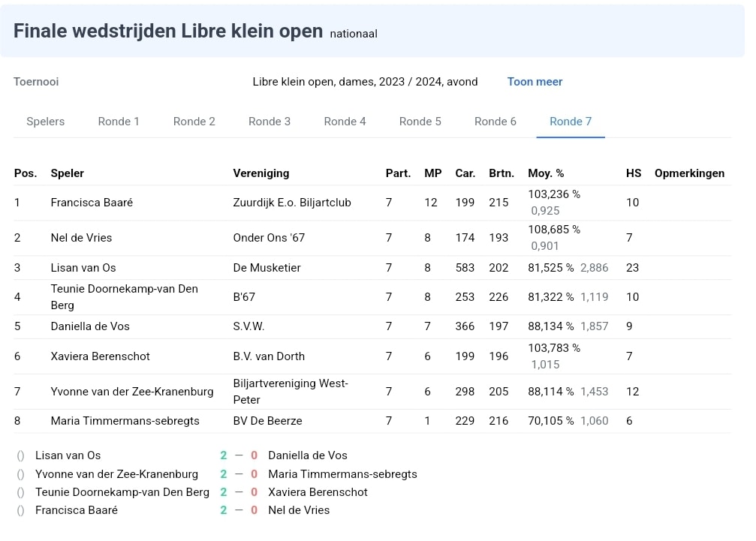Image resolution: width=756 pixels, height=541 pixels.
Task: Click club Onder Ons '67
Action: tap(269, 238)
